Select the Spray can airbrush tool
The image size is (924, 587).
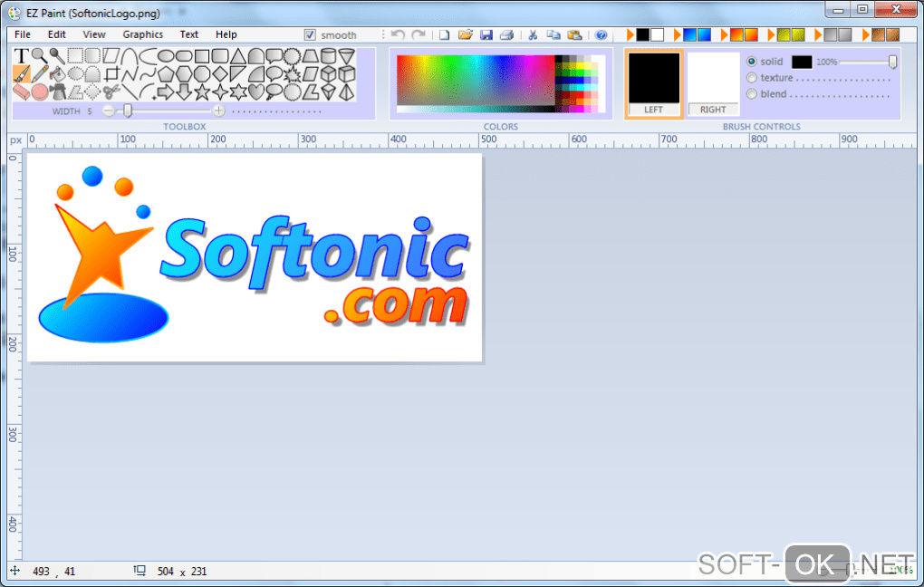click(58, 92)
